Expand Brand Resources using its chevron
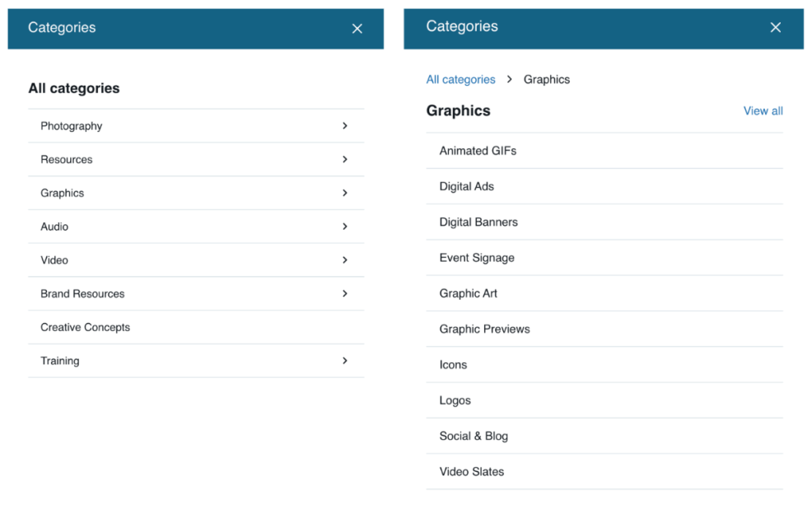Viewport: 812px width, 514px height. [344, 293]
